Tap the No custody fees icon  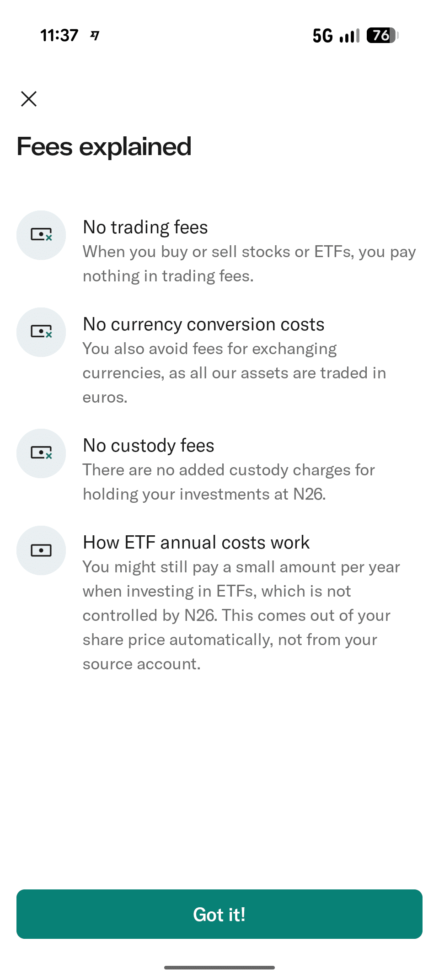coord(41,453)
